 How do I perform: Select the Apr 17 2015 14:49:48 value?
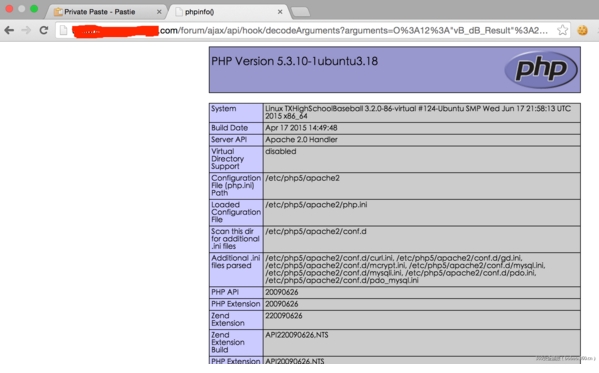tap(301, 128)
